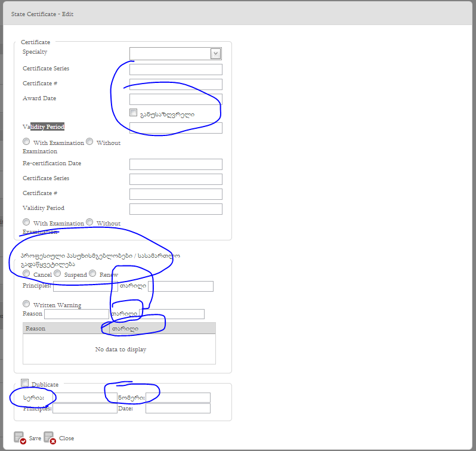The image size is (476, 451).
Task: Select the Written Warning radio button
Action: [26, 304]
